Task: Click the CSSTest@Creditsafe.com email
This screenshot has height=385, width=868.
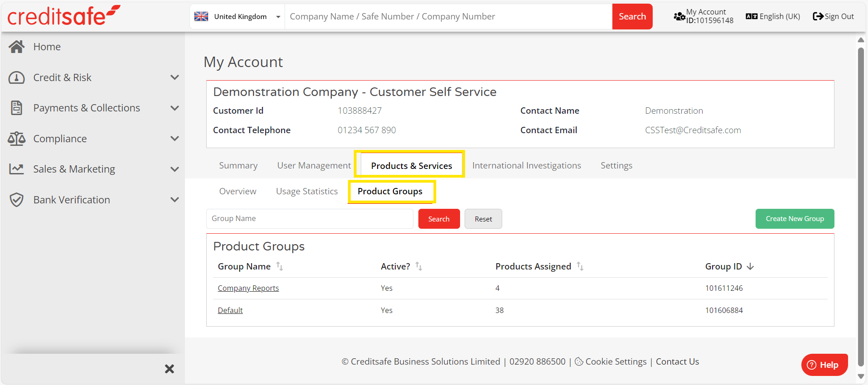Action: tap(693, 130)
